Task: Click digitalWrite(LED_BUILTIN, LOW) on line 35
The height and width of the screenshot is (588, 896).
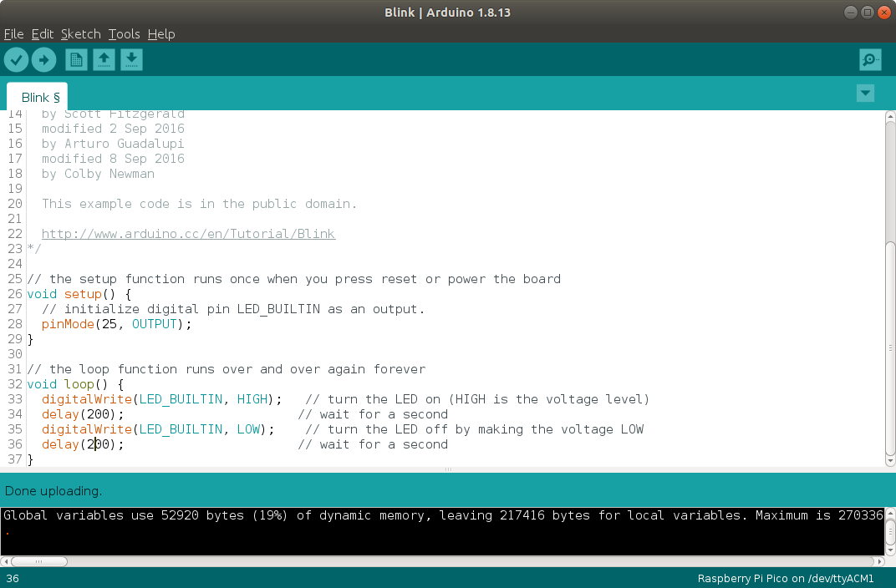Action: 158,430
